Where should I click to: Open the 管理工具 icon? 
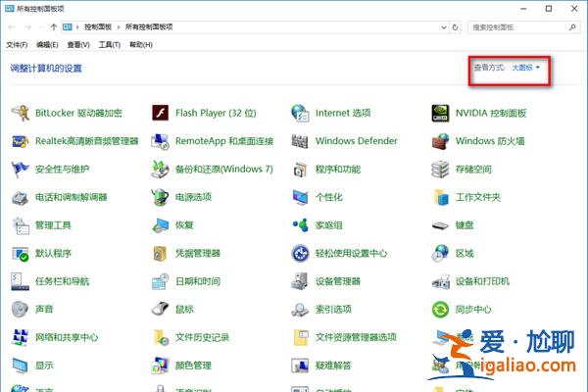21,225
